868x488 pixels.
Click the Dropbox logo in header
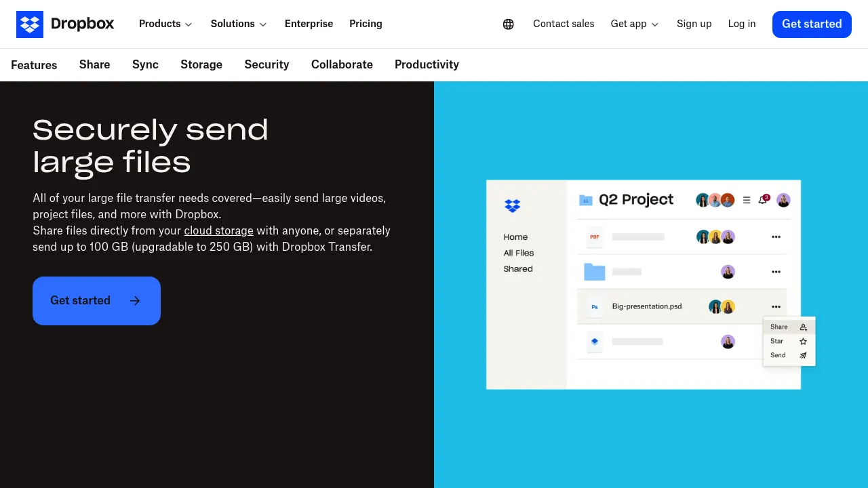[65, 24]
